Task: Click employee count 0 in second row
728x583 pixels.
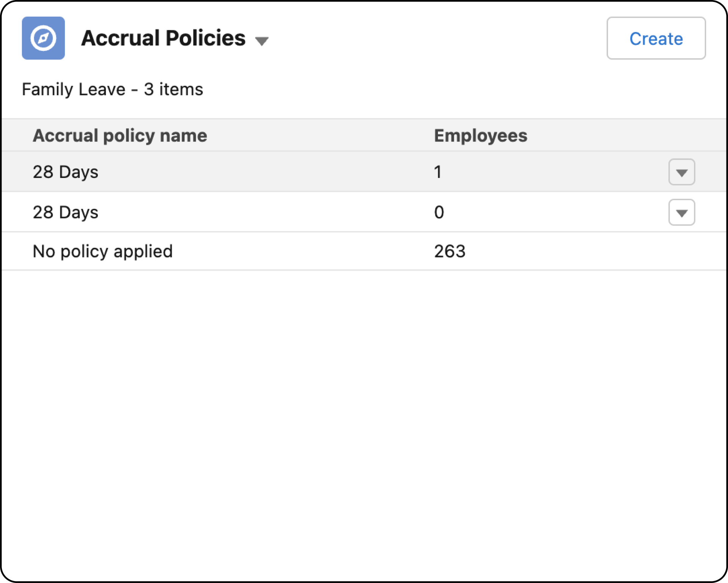Action: point(439,212)
